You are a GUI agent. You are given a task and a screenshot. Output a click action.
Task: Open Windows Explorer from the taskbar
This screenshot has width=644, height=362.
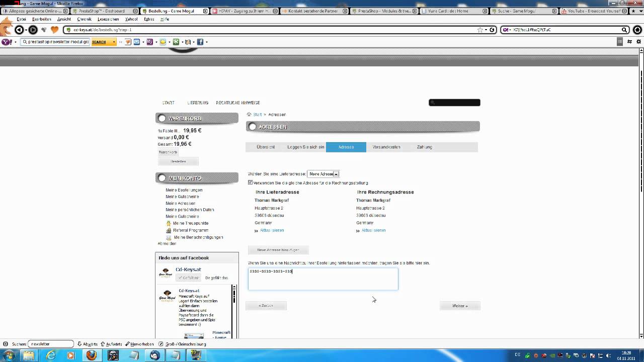pyautogui.click(x=29, y=355)
